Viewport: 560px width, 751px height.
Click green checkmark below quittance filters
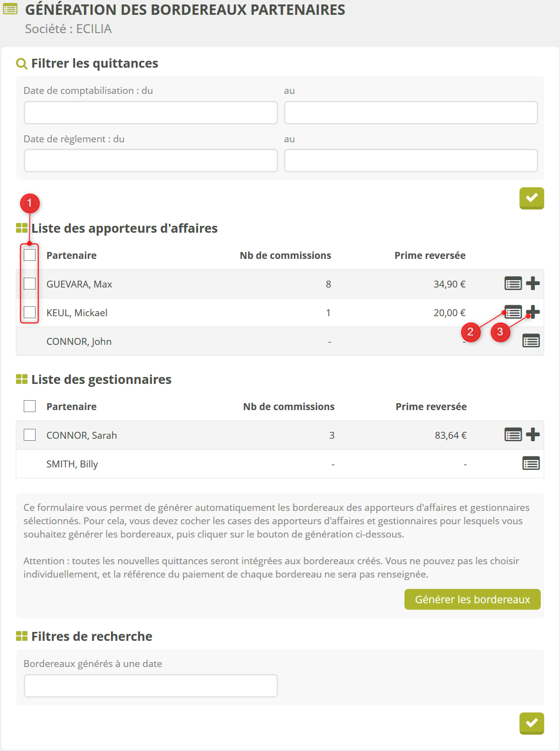[531, 198]
